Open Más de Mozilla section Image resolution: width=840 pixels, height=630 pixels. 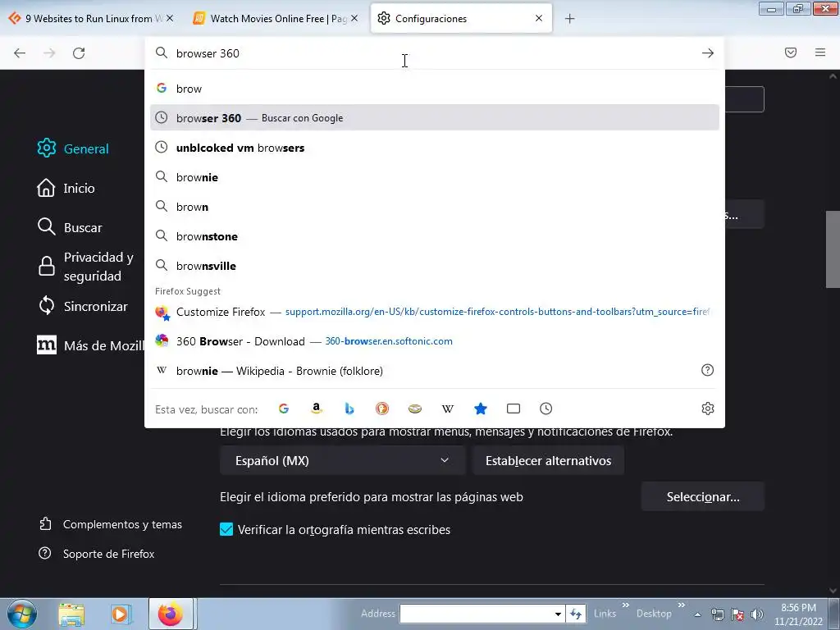pos(90,345)
